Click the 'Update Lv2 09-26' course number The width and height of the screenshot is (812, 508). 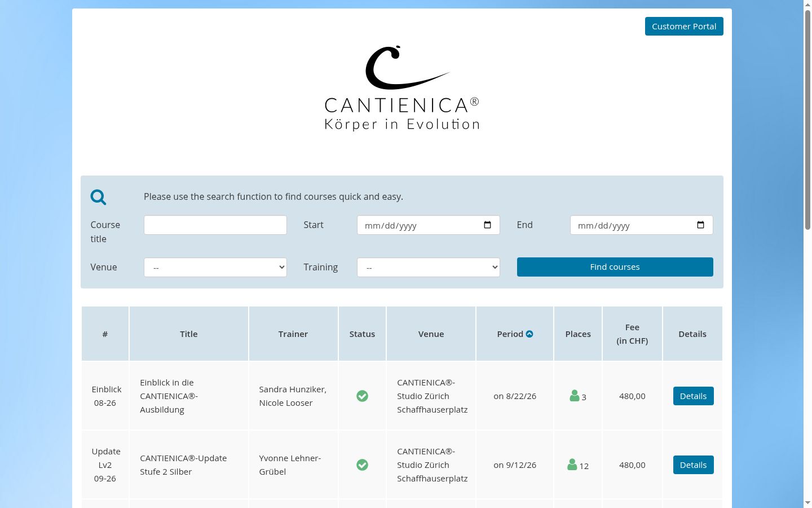[x=106, y=465]
